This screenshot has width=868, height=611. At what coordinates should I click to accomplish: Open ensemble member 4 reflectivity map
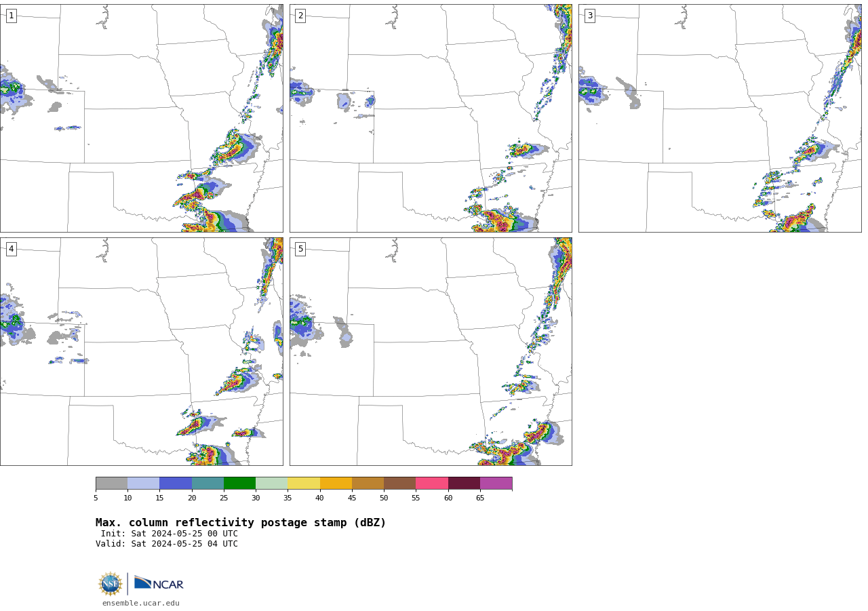tap(141, 351)
